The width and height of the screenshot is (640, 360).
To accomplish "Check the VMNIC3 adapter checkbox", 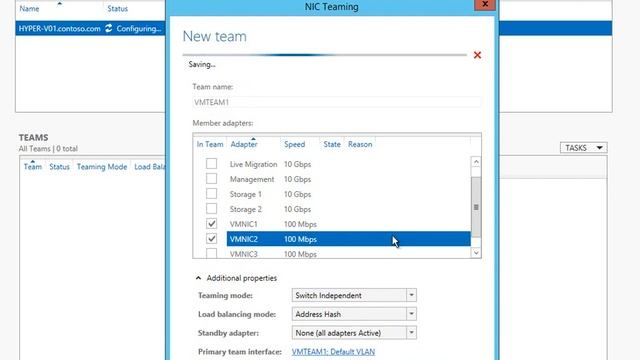I will pos(211,253).
